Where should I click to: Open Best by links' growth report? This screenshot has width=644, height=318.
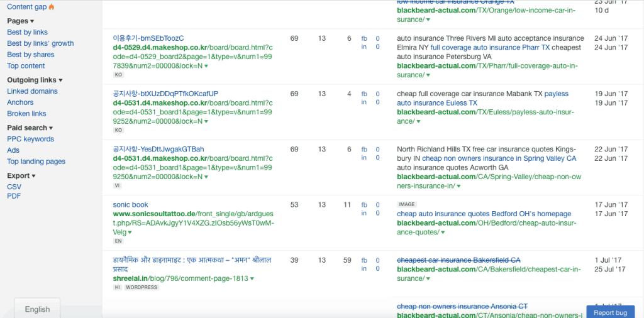[x=40, y=43]
